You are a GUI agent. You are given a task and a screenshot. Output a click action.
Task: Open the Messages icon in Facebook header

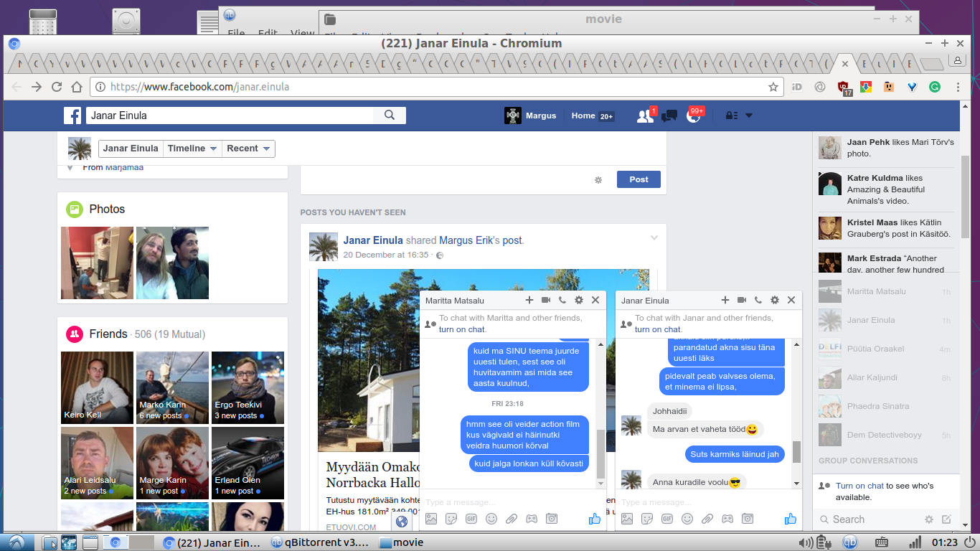coord(669,116)
